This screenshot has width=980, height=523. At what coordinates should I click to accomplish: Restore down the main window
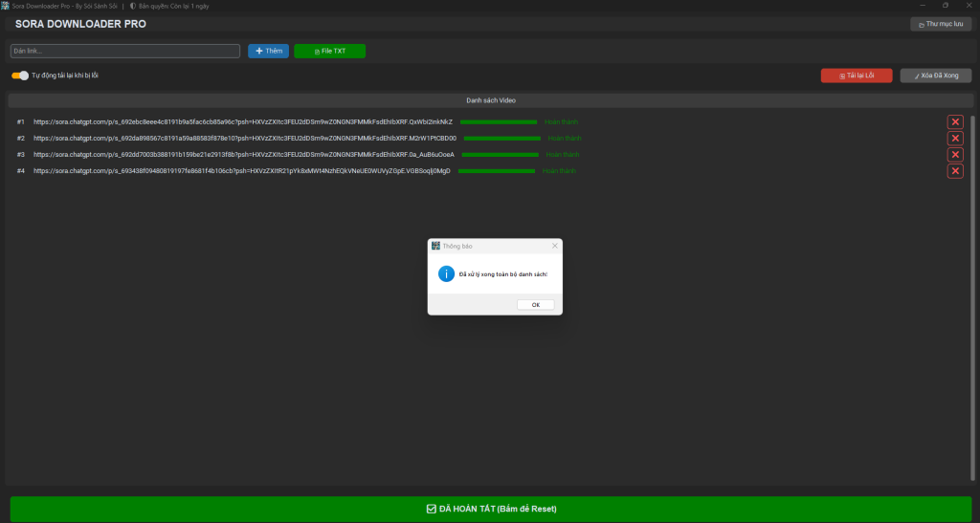pyautogui.click(x=946, y=6)
